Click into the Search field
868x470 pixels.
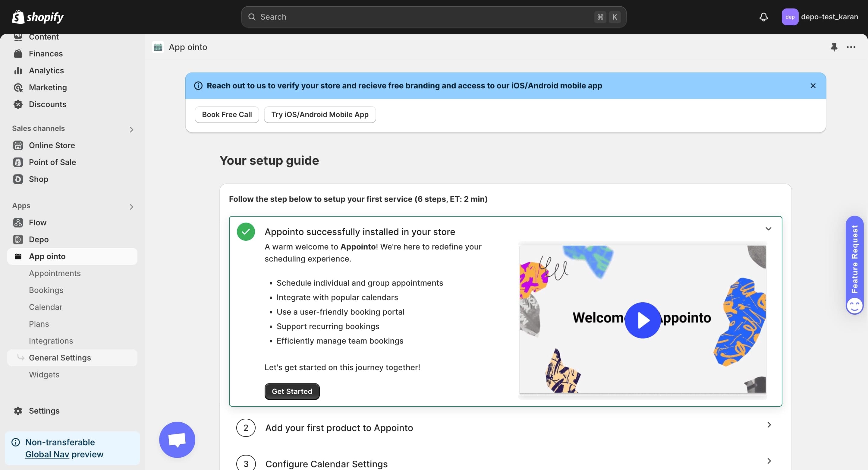tap(434, 17)
